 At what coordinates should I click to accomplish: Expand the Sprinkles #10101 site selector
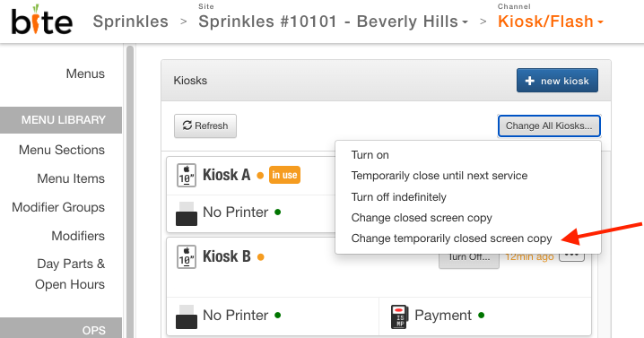pyautogui.click(x=333, y=22)
